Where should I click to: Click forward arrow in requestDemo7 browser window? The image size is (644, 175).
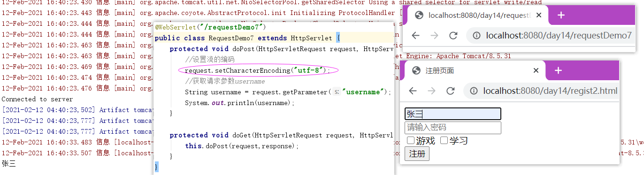pyautogui.click(x=435, y=36)
